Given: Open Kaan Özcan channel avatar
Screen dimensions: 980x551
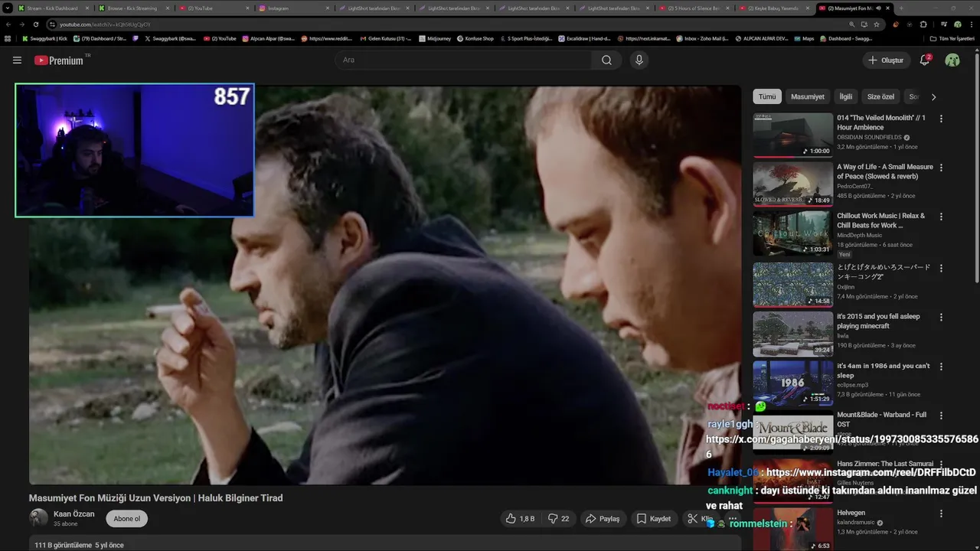Looking at the screenshot, I should pos(38,518).
